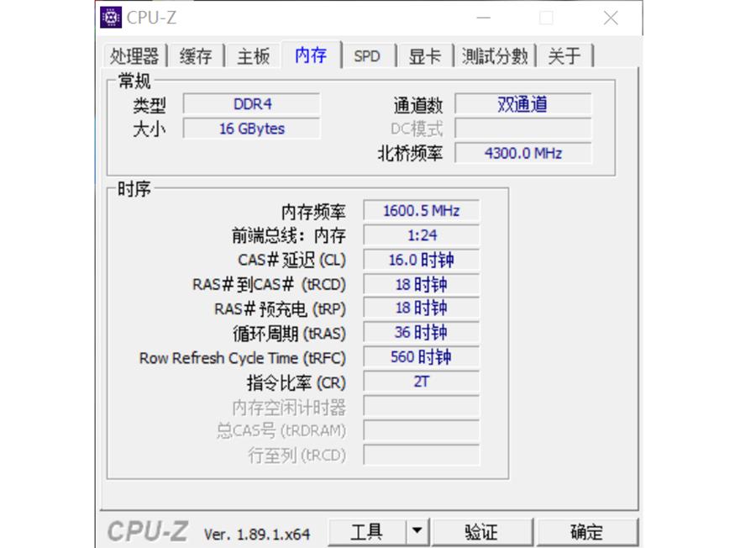Image resolution: width=756 pixels, height=548 pixels.
Task: Click the 560 时钟 tRFC value field
Action: point(420,357)
